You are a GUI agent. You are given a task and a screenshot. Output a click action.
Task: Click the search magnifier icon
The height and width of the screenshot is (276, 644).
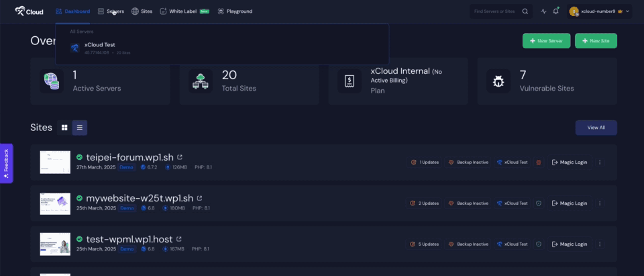coord(525,11)
